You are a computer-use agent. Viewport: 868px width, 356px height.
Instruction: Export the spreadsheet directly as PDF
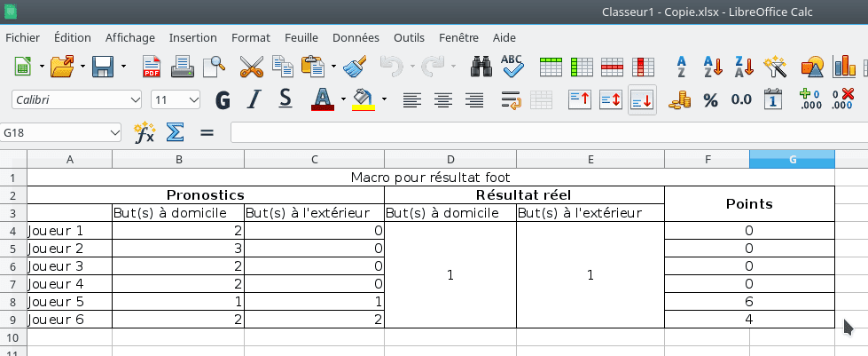(x=152, y=67)
